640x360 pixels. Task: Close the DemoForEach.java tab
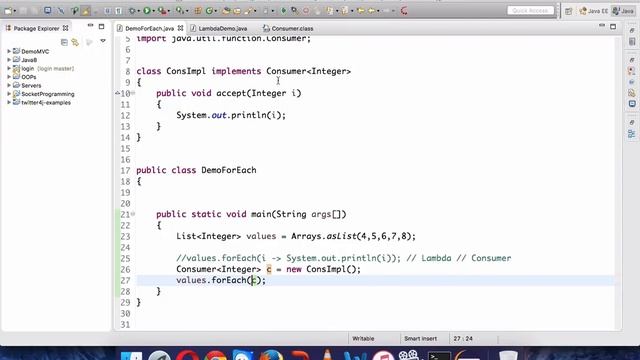[180, 28]
